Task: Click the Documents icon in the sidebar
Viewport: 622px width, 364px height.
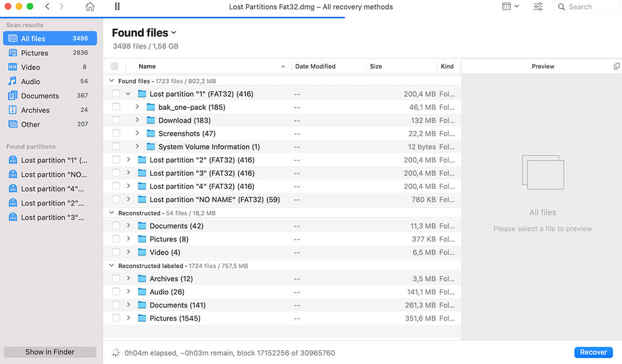Action: (13, 96)
